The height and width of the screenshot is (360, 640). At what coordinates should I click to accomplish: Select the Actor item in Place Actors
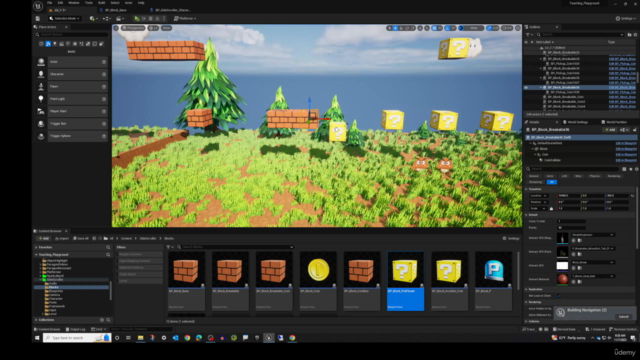[71, 62]
